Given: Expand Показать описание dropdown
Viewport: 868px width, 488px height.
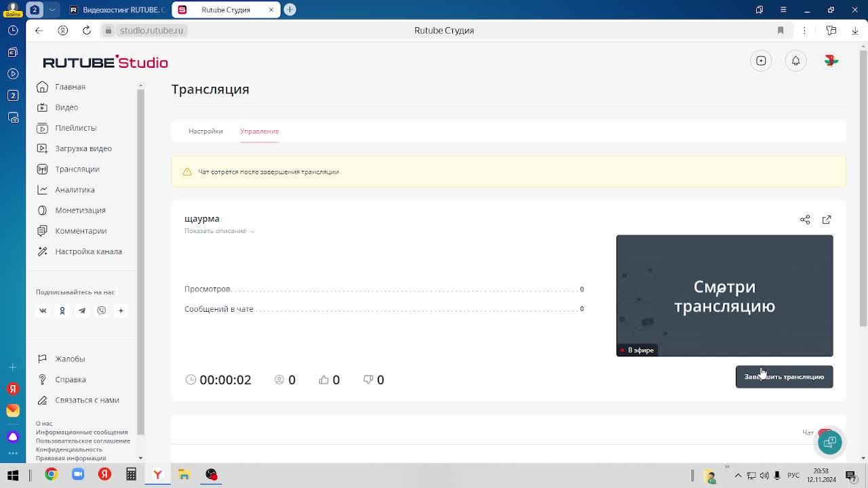Looking at the screenshot, I should point(220,231).
